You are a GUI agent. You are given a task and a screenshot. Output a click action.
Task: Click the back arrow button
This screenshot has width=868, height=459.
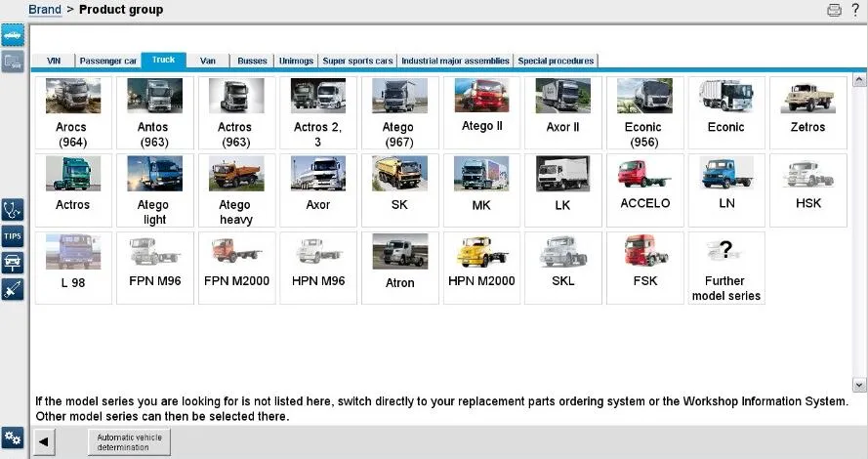pos(44,441)
